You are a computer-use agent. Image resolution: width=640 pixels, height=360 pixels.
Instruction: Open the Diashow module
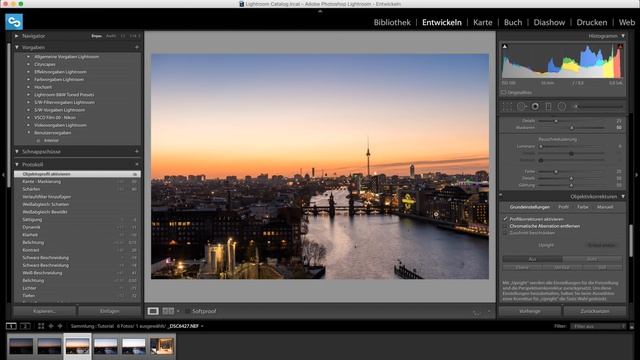point(549,22)
